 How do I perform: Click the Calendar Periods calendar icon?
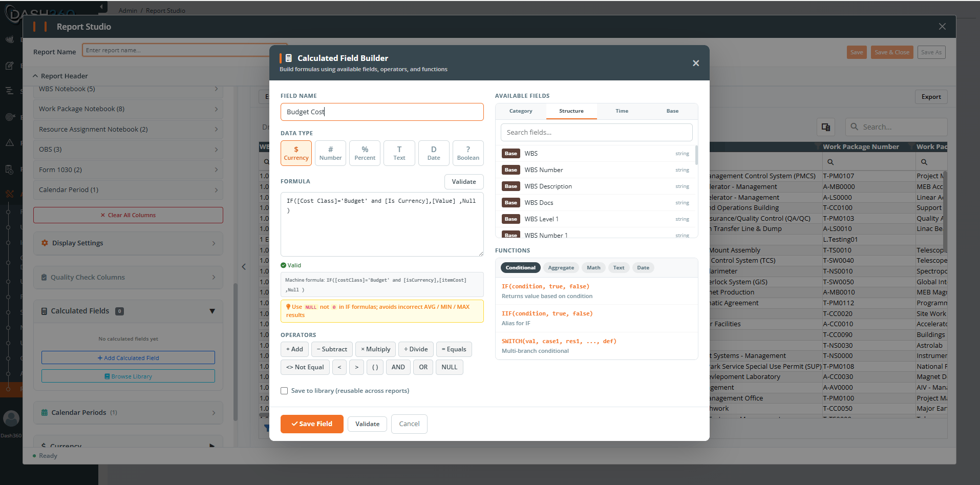click(x=45, y=412)
